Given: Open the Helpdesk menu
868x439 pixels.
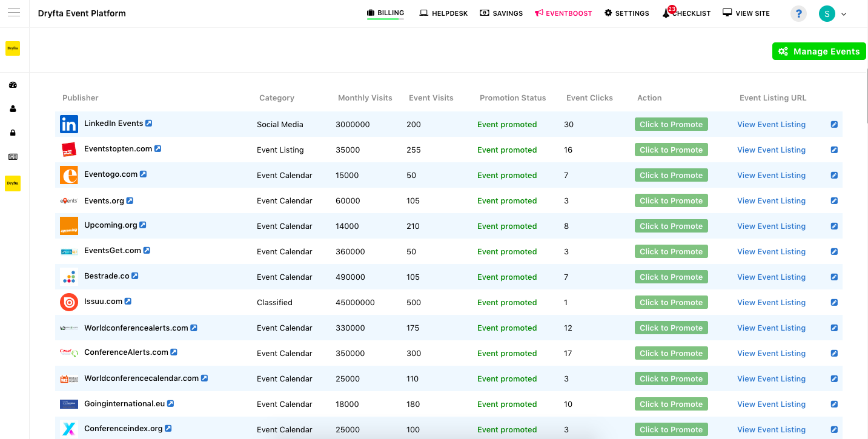Looking at the screenshot, I should point(443,13).
